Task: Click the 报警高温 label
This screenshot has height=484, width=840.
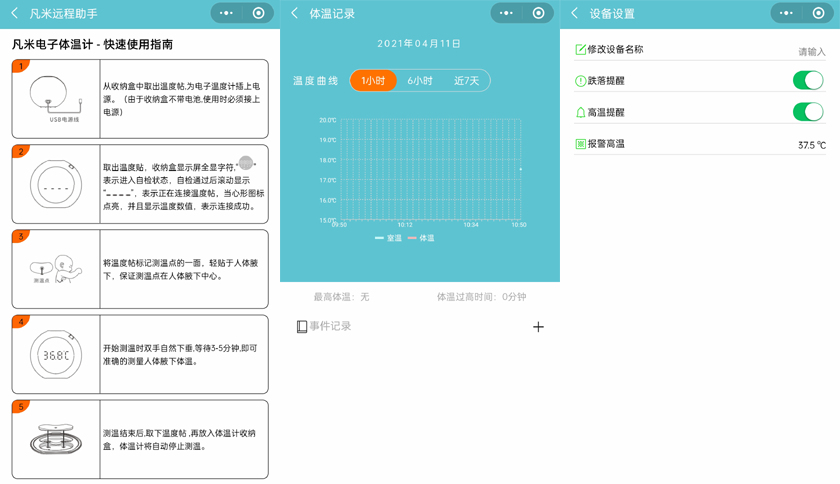Action: coord(606,144)
